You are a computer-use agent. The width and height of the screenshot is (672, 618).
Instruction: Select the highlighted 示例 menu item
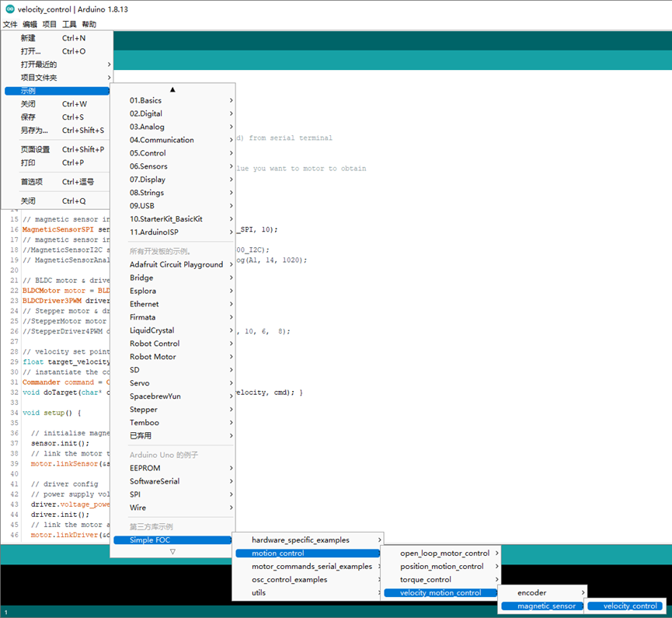tap(57, 91)
